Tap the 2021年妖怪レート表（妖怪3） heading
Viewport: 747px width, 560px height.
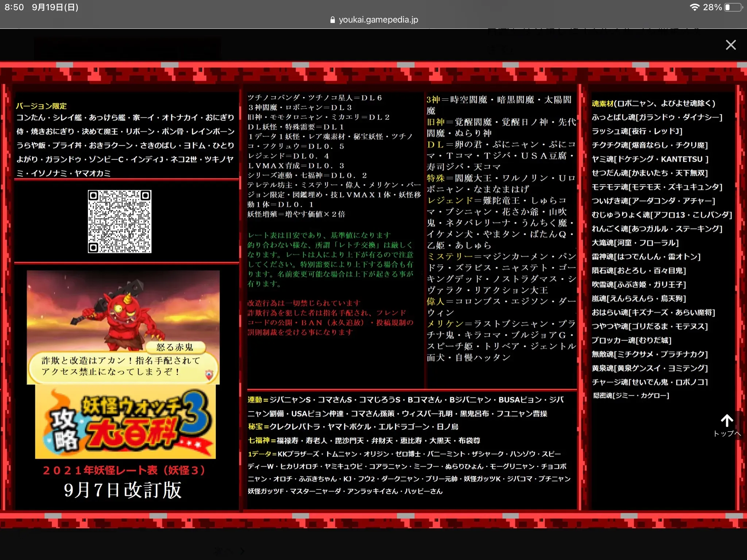(x=124, y=470)
